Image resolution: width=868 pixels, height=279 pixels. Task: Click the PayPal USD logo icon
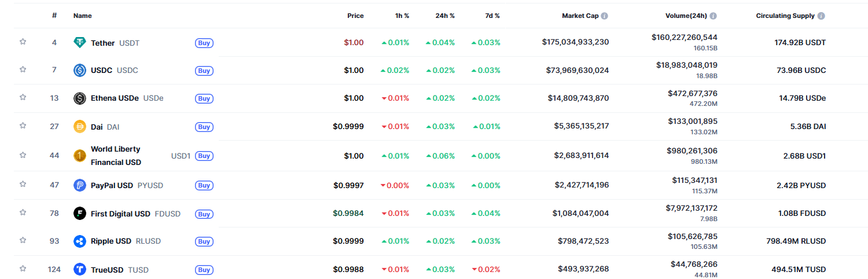point(80,185)
